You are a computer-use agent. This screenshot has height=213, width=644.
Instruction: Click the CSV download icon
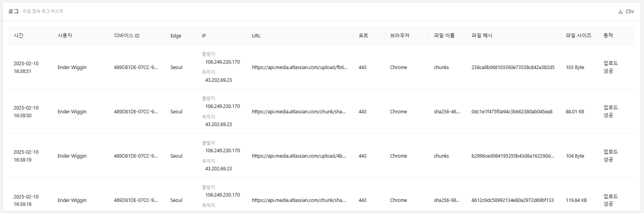point(620,12)
